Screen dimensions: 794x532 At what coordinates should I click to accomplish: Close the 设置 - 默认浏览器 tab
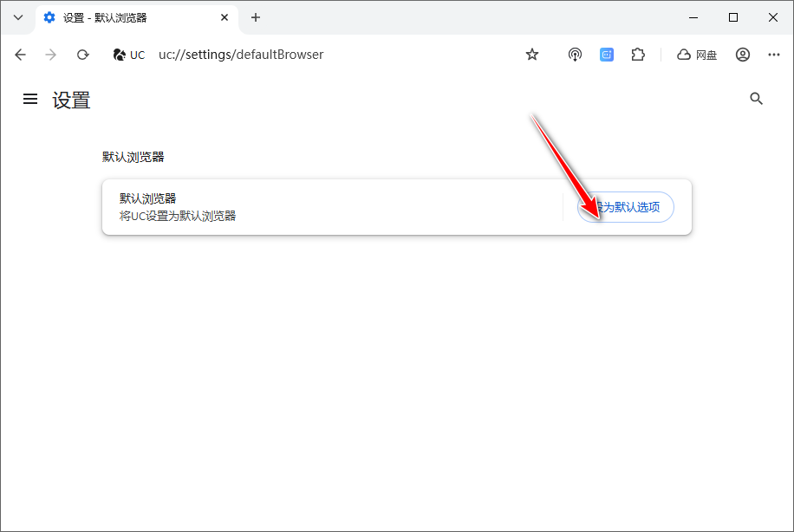click(x=225, y=17)
